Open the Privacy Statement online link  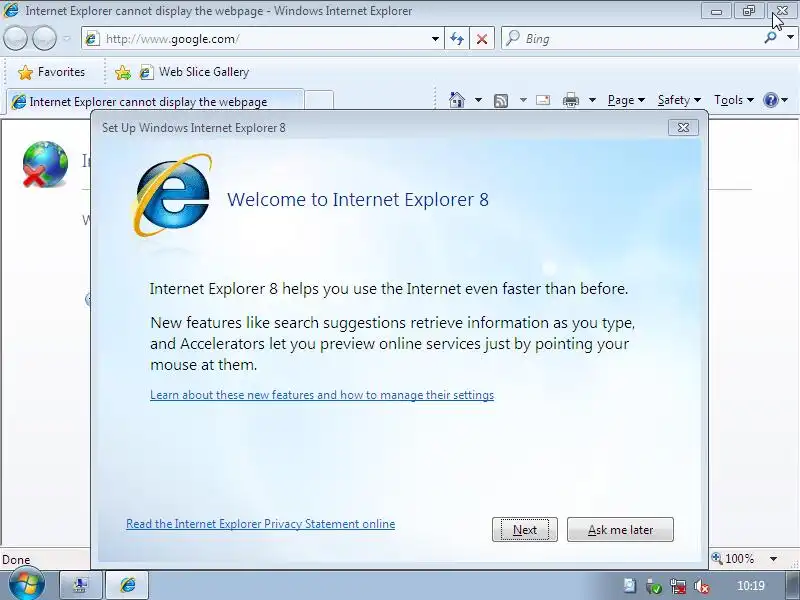(x=260, y=524)
